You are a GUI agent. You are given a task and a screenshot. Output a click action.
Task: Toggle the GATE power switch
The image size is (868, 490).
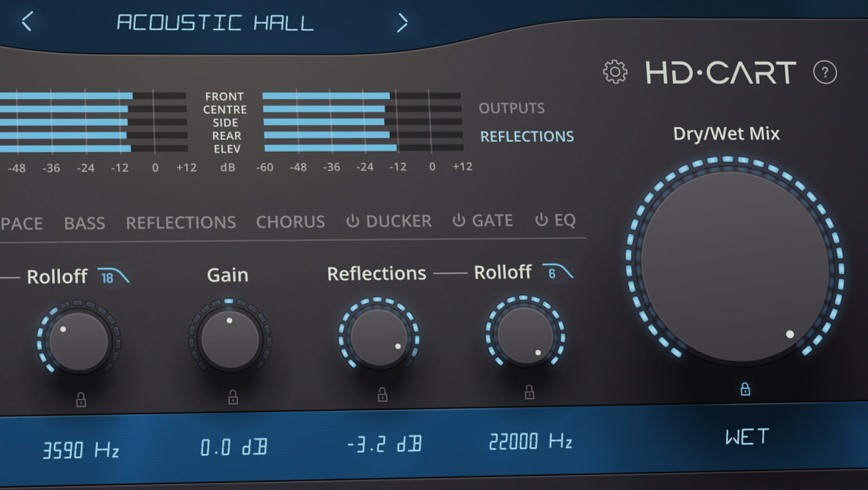[x=459, y=220]
